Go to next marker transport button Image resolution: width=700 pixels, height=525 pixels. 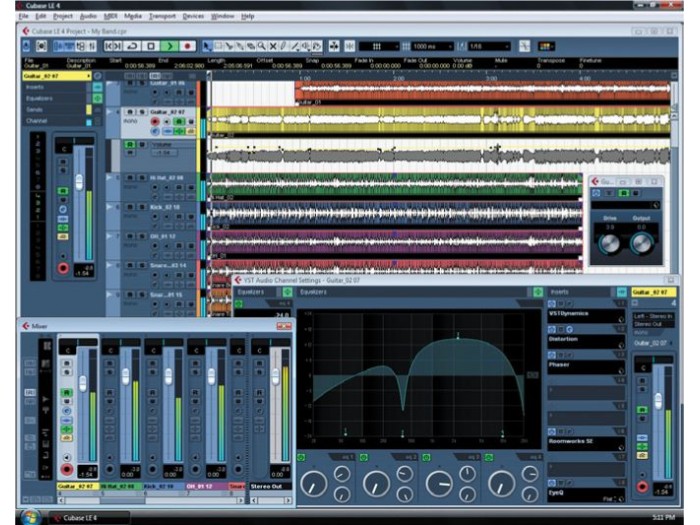(118, 46)
